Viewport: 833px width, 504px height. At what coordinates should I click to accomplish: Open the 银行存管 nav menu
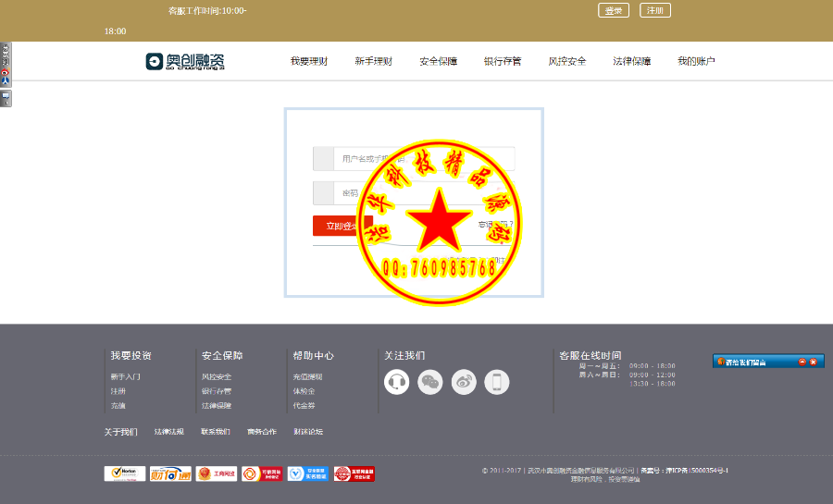point(503,62)
